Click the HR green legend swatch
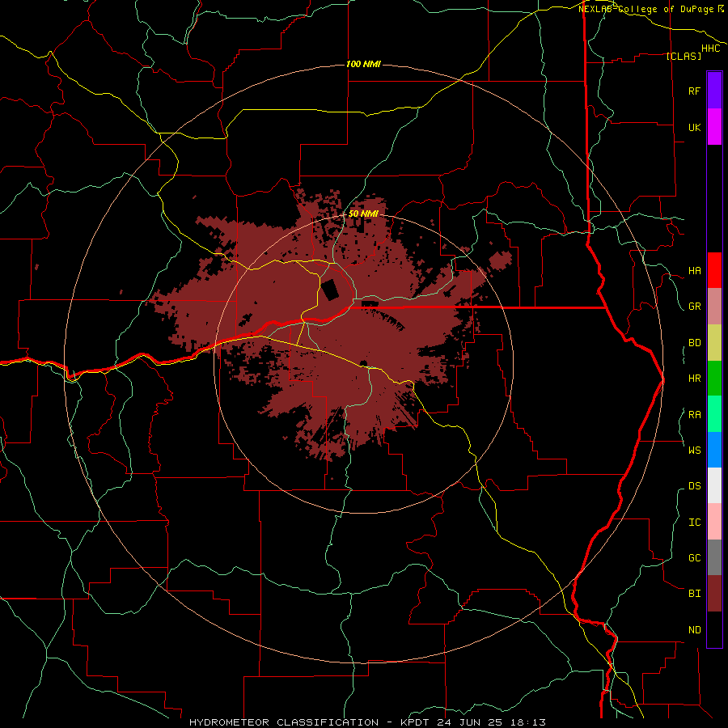The image size is (728, 728). coord(714,379)
